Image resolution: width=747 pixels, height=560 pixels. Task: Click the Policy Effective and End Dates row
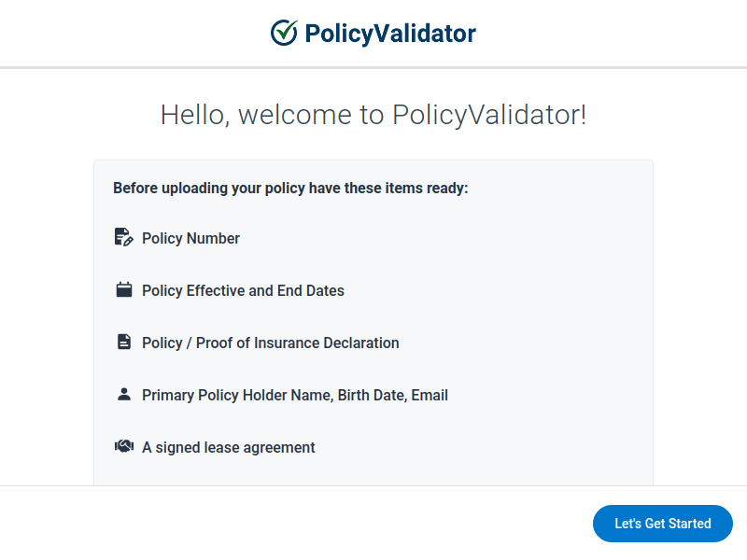click(x=243, y=291)
